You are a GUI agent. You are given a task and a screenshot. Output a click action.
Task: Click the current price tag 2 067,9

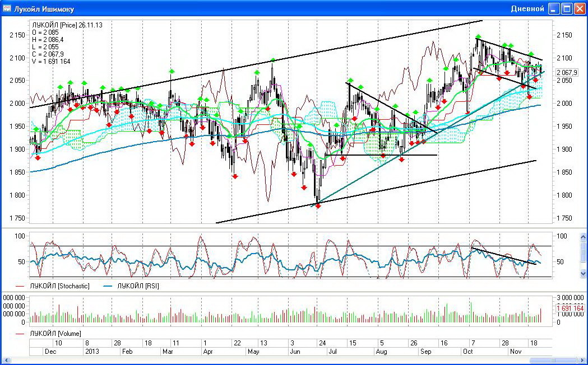[567, 73]
